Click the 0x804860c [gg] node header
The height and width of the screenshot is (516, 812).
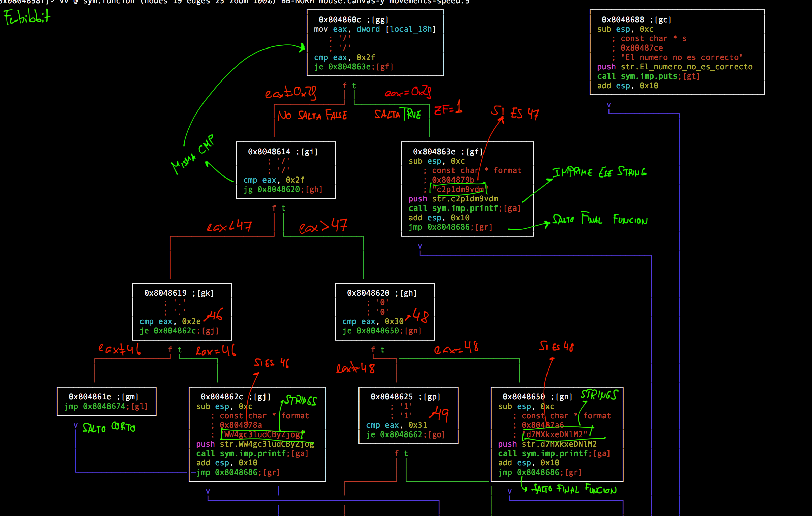(x=353, y=20)
